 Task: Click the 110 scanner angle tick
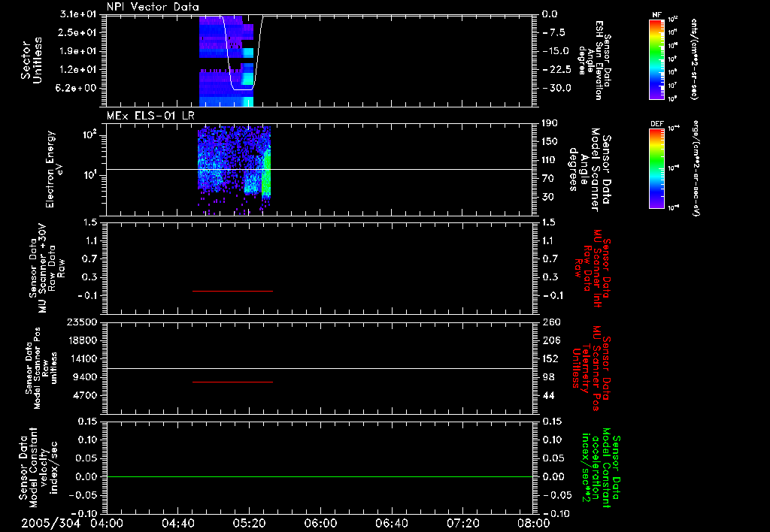tap(550, 160)
